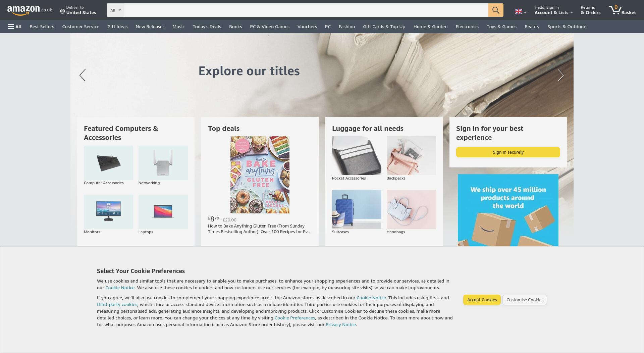Open the third-party cookies link
644x353 pixels.
tap(117, 304)
